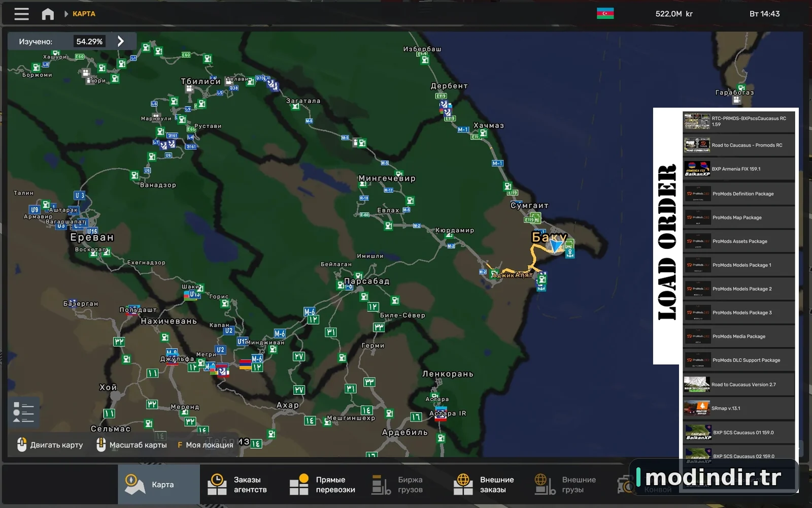Click the Ереван city label
This screenshot has height=508, width=812.
coord(92,237)
